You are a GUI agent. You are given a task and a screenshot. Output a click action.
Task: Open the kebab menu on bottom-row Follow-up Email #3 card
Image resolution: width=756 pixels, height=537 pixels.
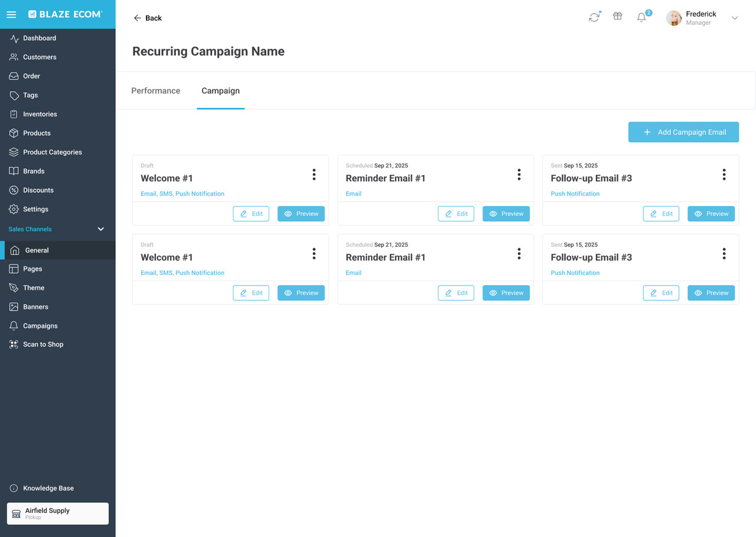(724, 253)
